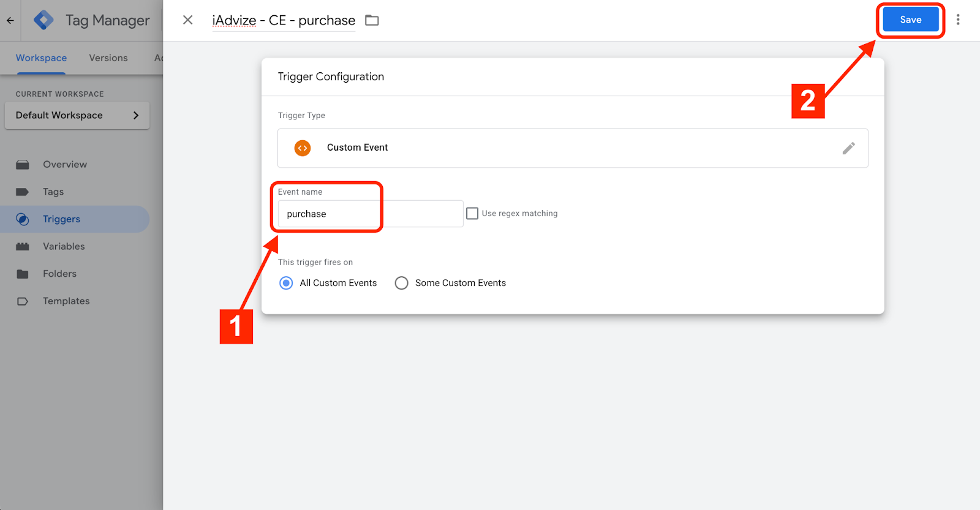Click the folder icon beside trigger name
The width and height of the screenshot is (980, 510).
pyautogui.click(x=372, y=20)
